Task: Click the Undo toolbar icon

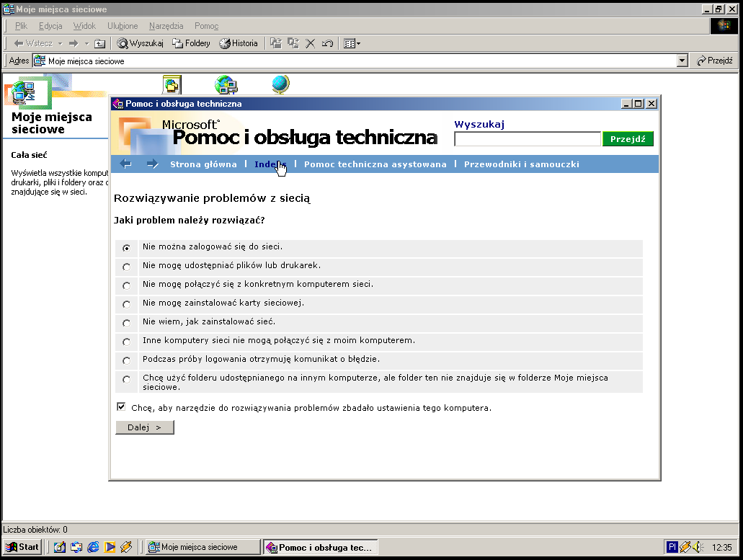Action: 327,43
